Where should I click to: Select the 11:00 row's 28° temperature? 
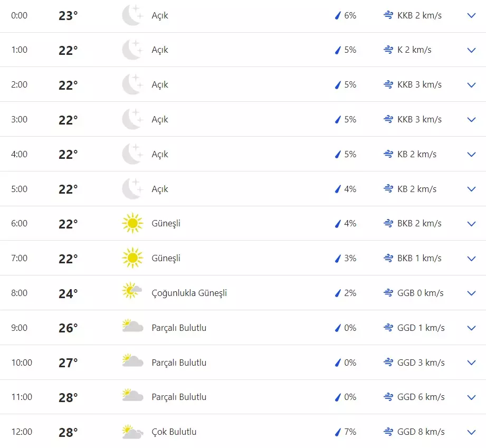[68, 397]
